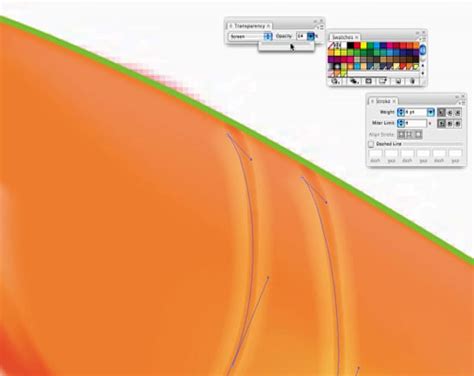474x376 pixels.
Task: Cycle the Stroke tab expand arrows
Action: click(x=372, y=101)
